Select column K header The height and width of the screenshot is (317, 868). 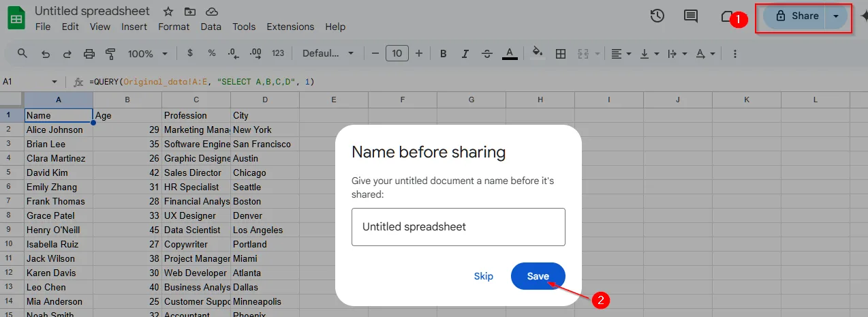[747, 100]
